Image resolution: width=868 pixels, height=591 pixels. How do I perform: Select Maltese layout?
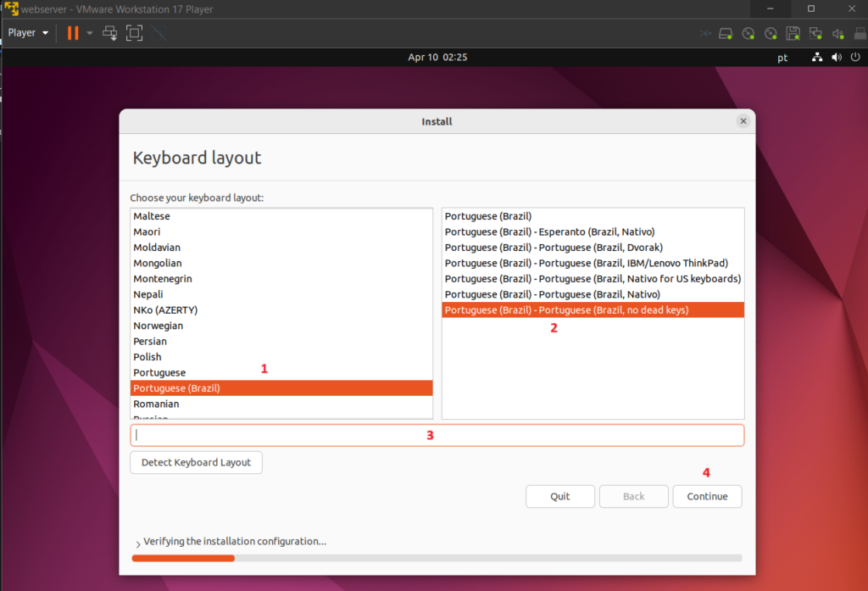pyautogui.click(x=281, y=216)
